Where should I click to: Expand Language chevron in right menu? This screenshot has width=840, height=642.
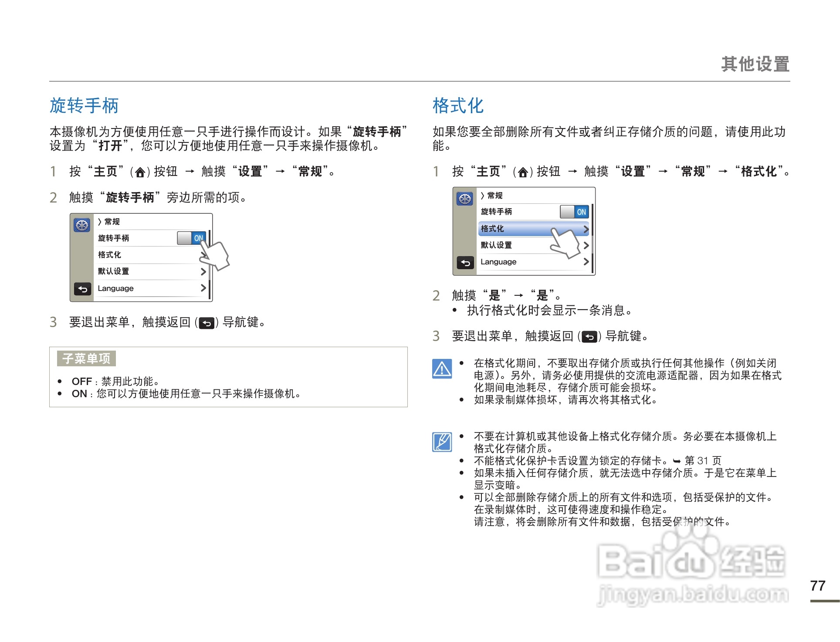tap(586, 262)
